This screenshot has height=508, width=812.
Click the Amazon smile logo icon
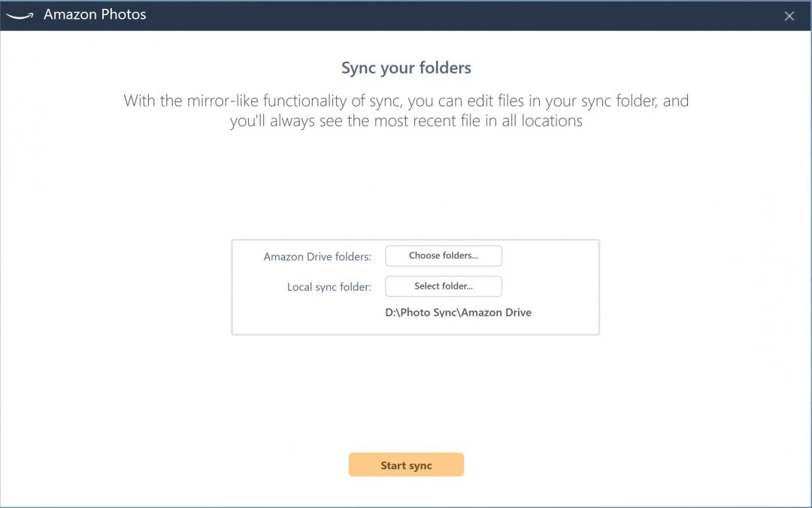pyautogui.click(x=19, y=16)
